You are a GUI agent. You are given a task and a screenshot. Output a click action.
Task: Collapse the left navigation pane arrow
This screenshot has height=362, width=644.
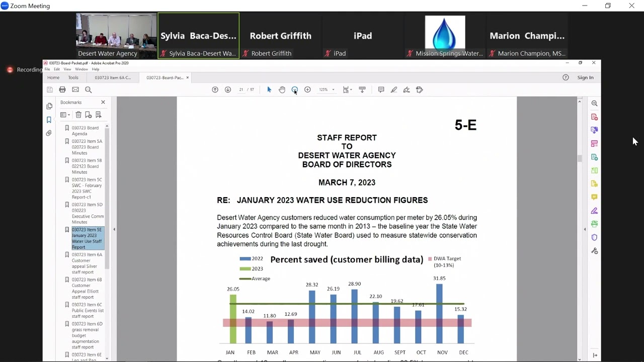point(114,229)
